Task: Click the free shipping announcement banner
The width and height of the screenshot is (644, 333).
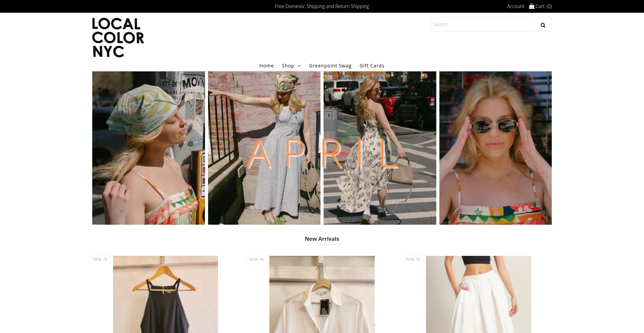Action: coord(322,6)
